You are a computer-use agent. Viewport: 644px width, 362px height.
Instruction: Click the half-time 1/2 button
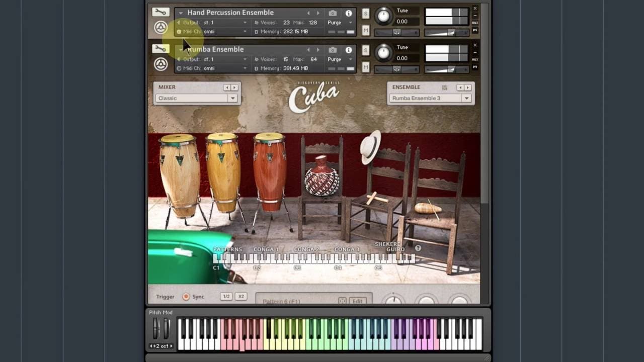point(226,297)
